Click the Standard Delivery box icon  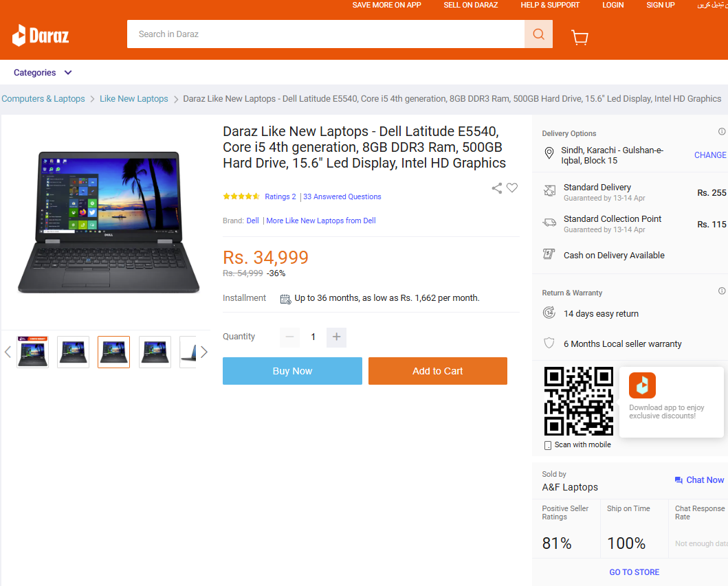coord(549,190)
